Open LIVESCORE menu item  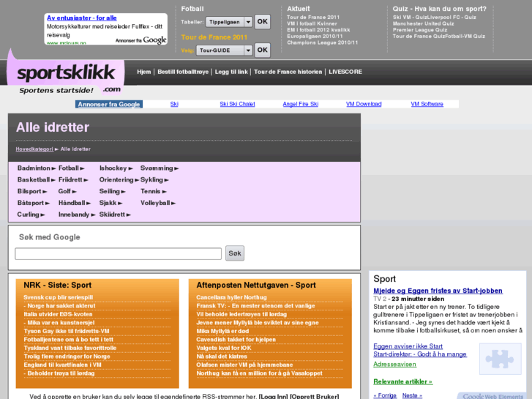tap(345, 72)
